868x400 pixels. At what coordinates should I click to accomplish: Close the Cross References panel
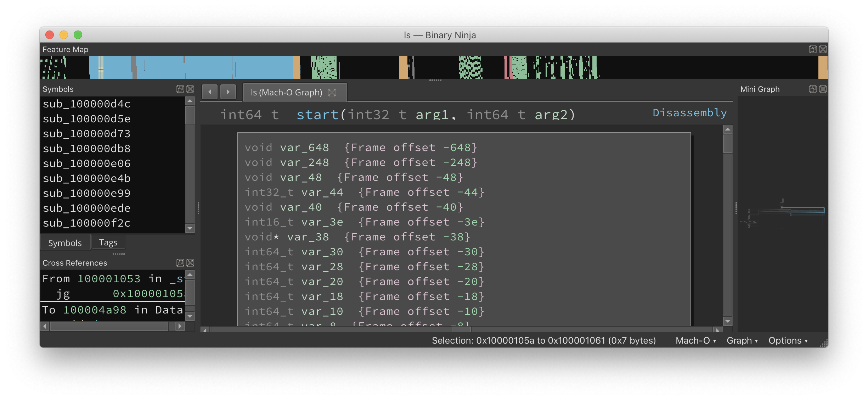190,263
